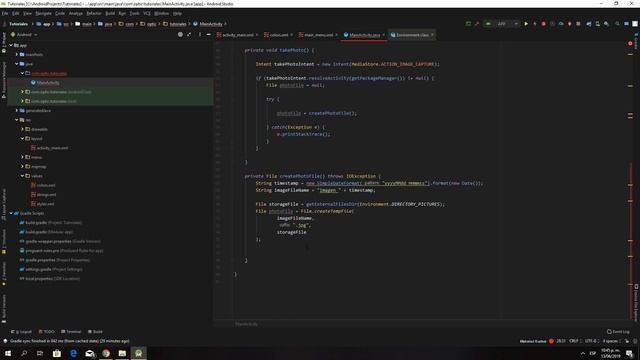Screen dimensions: 640x360
Task: Open Chrome from the taskbar
Action: click(x=106, y=353)
